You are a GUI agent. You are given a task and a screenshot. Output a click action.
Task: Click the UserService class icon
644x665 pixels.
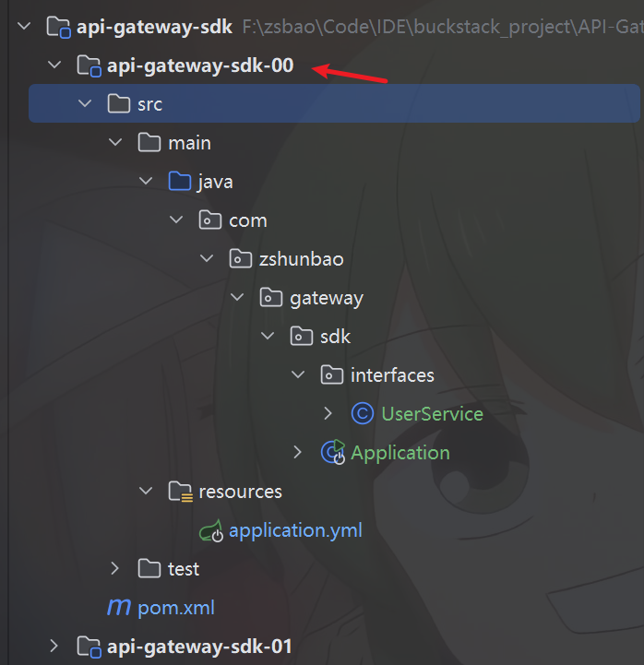coord(363,414)
